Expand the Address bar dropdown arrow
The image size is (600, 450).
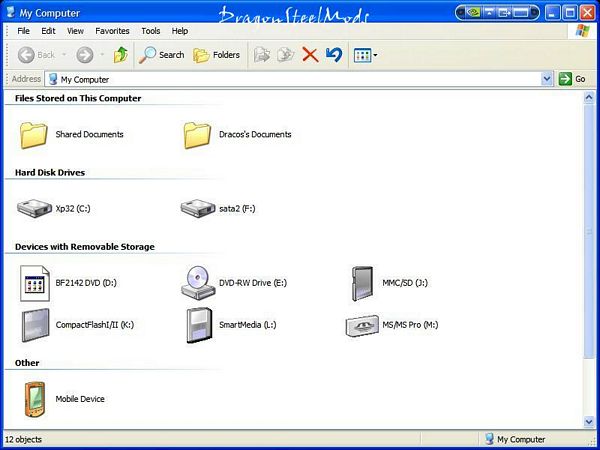tap(547, 79)
